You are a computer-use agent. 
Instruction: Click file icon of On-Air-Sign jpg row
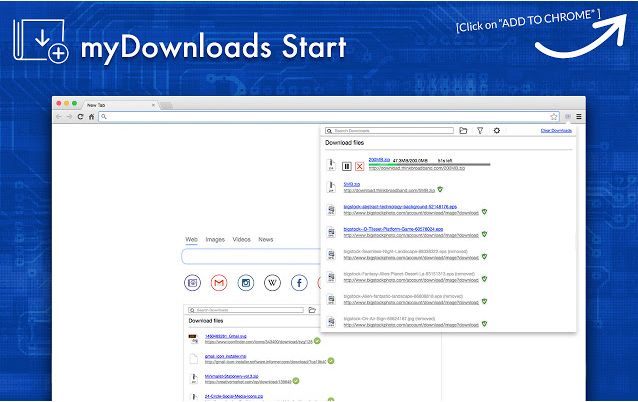[331, 322]
